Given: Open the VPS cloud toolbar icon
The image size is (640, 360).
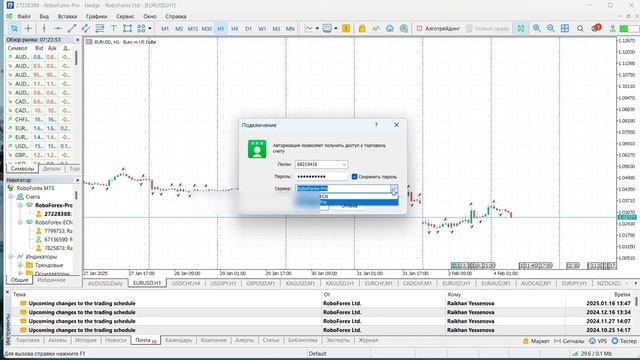Looking at the screenshot, I should pos(390,29).
